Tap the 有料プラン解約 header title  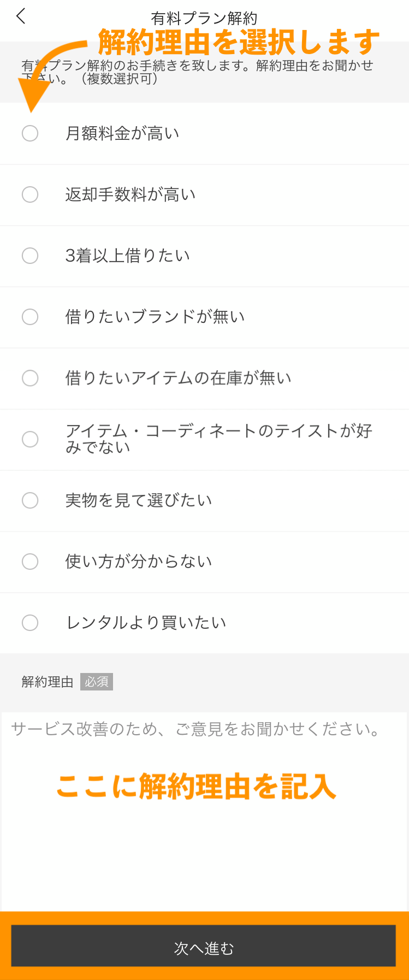point(204,19)
